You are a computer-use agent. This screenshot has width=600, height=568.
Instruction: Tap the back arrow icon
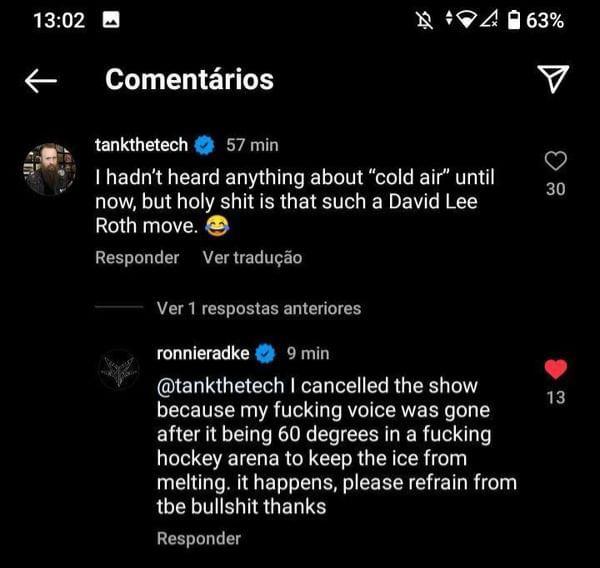click(x=41, y=80)
